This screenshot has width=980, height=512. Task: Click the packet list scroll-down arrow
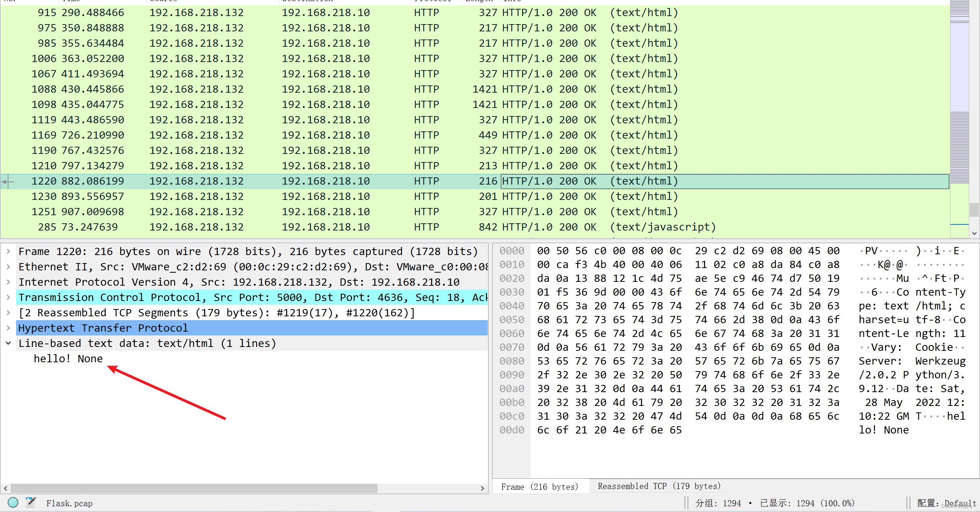[x=974, y=233]
